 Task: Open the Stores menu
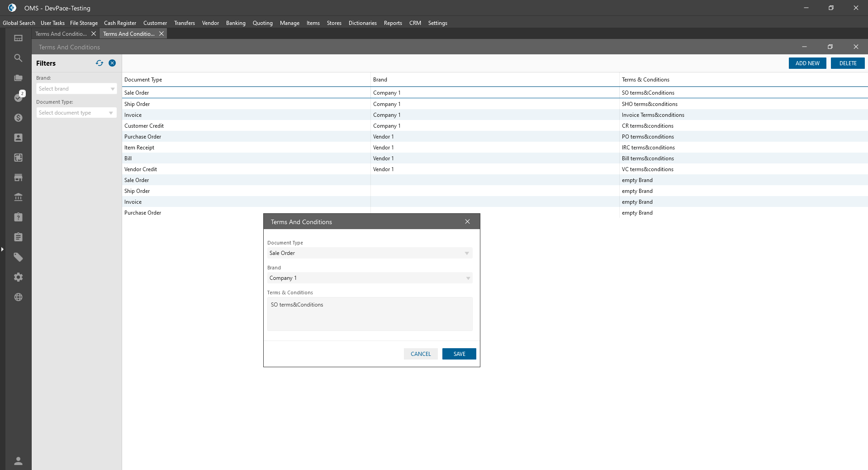point(334,23)
